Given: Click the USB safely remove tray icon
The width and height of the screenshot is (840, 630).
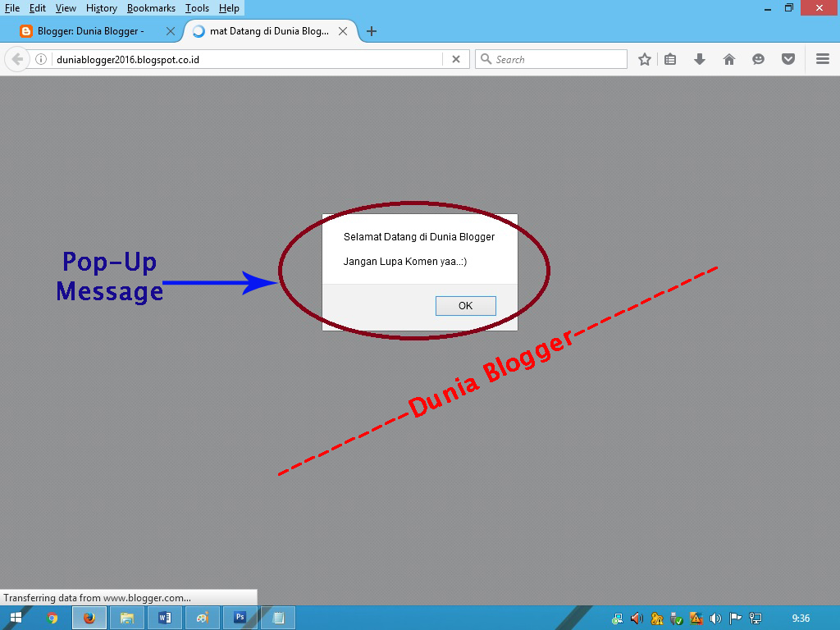Looking at the screenshot, I should [676, 619].
